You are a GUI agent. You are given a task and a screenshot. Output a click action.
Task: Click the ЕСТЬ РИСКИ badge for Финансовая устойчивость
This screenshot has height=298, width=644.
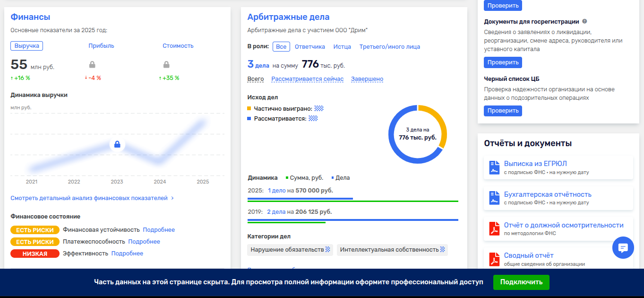(35, 230)
